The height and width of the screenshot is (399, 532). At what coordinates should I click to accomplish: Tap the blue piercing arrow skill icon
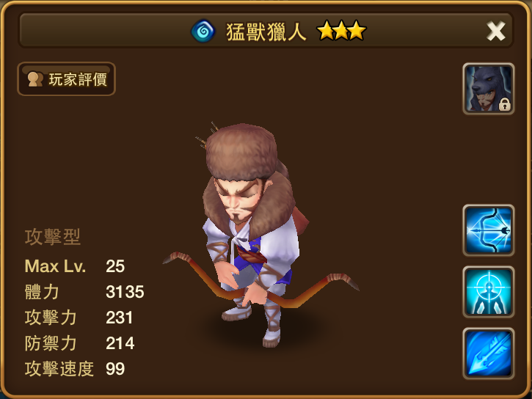489,354
